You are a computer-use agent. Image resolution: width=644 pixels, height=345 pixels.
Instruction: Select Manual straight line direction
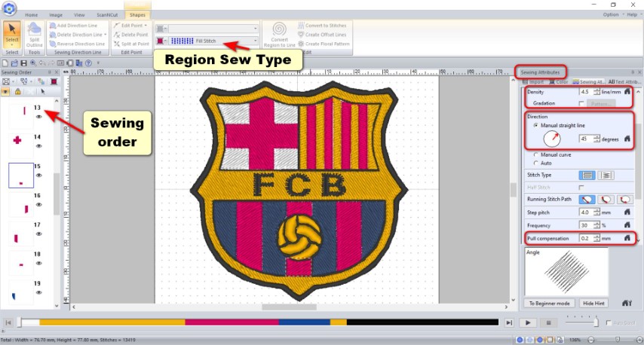535,126
